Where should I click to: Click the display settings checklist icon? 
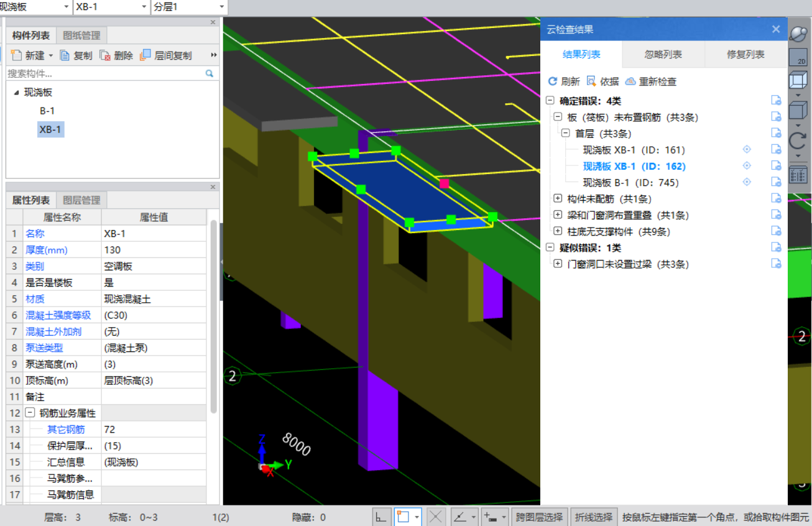click(798, 175)
